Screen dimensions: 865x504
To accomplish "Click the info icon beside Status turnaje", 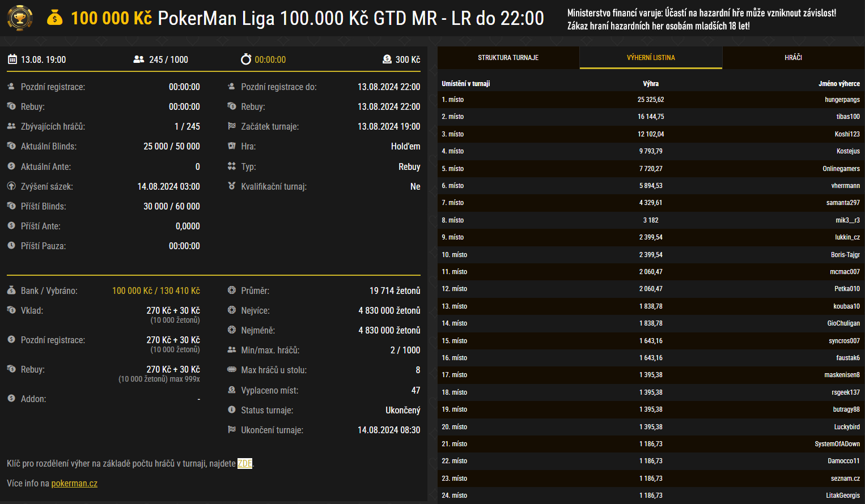I will [232, 409].
